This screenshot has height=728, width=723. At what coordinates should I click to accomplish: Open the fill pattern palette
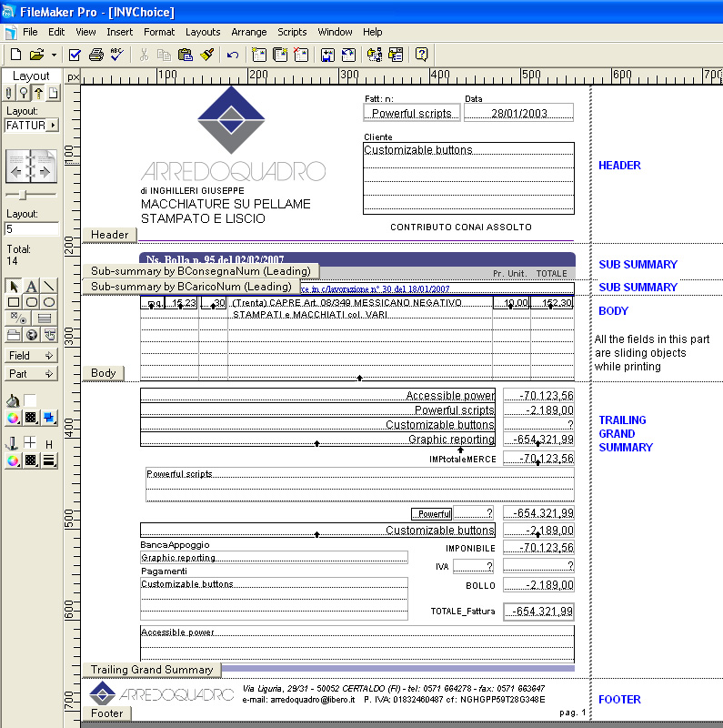tap(31, 419)
